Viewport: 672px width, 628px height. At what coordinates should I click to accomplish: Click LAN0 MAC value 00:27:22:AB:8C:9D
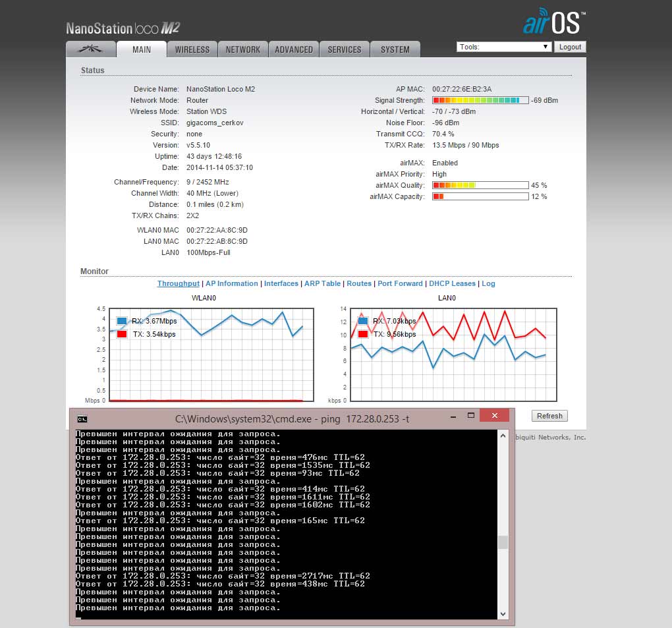[x=217, y=241]
